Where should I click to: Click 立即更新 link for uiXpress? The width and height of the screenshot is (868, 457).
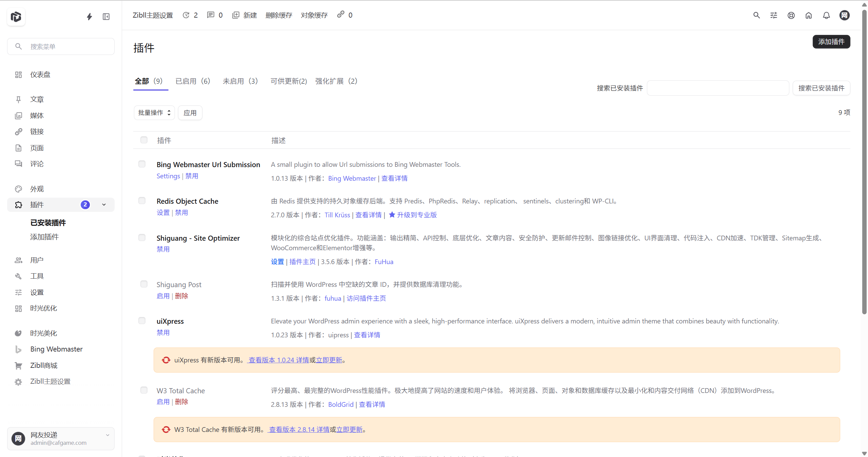(x=329, y=360)
